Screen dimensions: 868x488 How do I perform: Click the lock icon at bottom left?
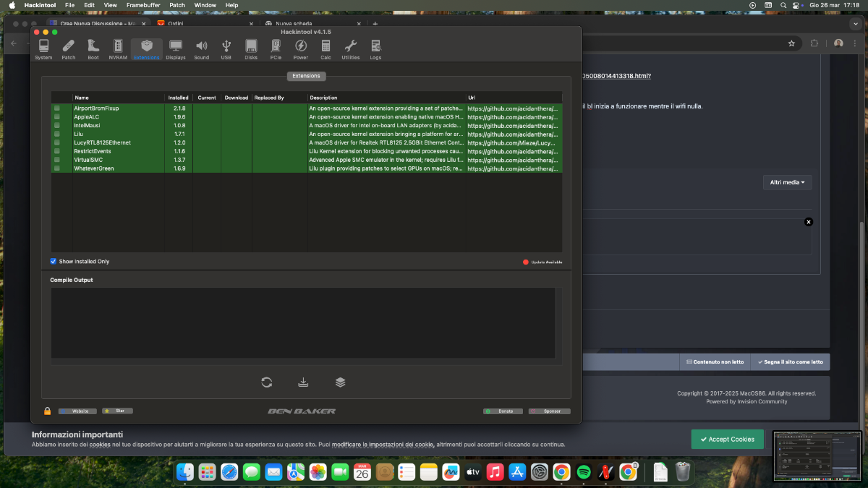click(48, 411)
